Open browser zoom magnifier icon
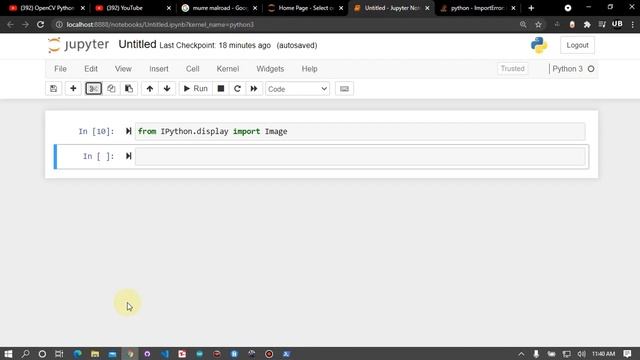 click(523, 24)
